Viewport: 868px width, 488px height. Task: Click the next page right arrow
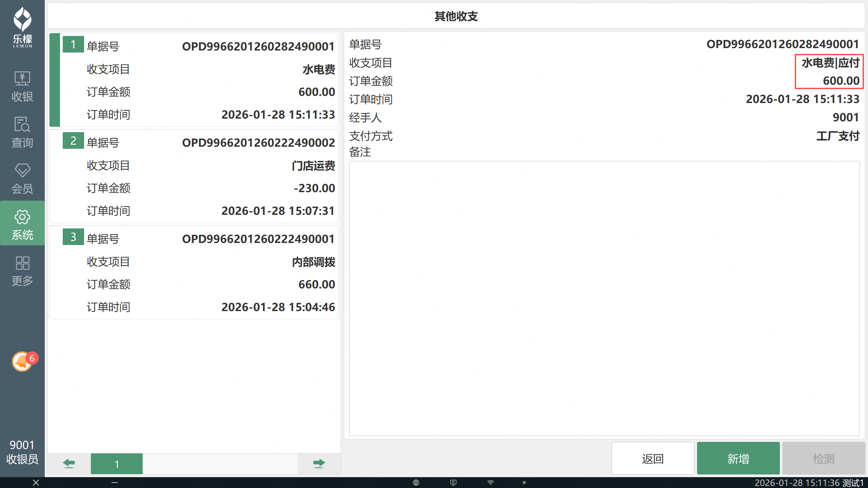point(319,464)
